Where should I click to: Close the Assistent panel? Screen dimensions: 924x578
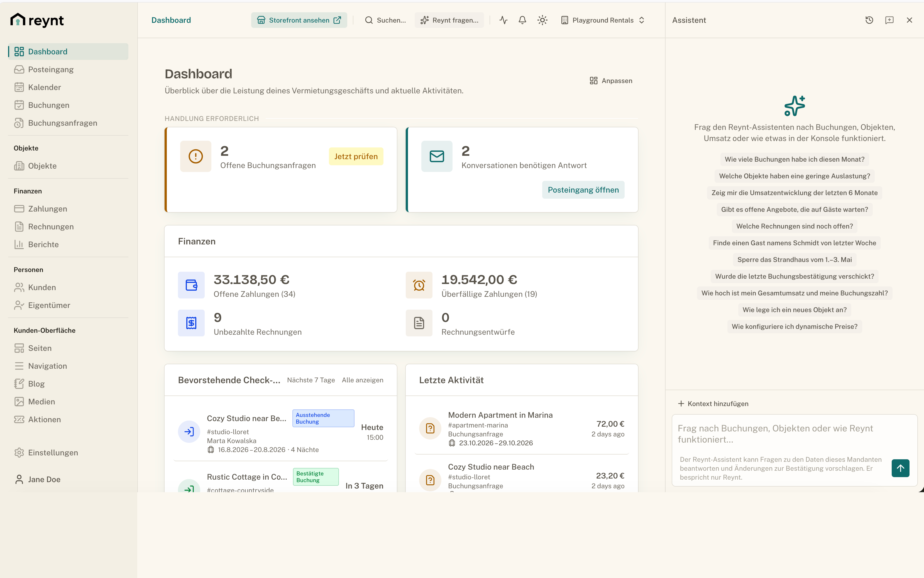(x=909, y=20)
